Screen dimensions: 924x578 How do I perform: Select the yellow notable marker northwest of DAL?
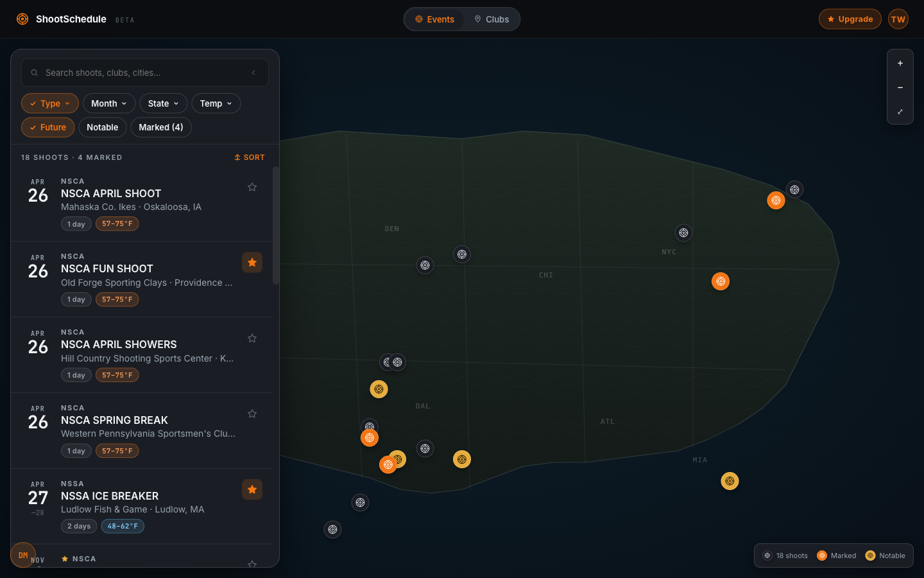[x=379, y=389]
